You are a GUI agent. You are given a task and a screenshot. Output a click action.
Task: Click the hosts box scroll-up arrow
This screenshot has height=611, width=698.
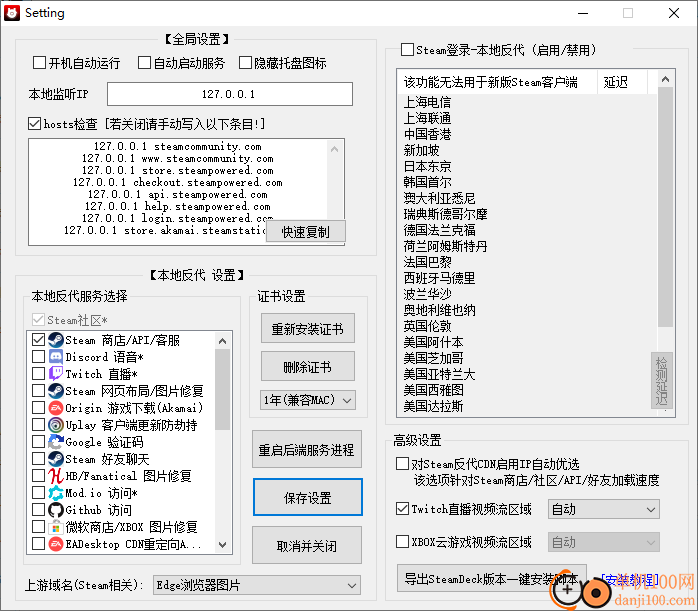(335, 150)
